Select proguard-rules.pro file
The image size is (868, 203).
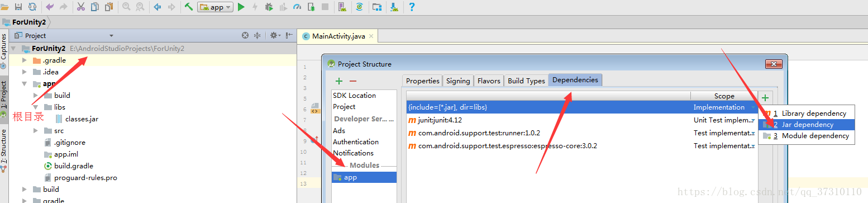click(85, 177)
